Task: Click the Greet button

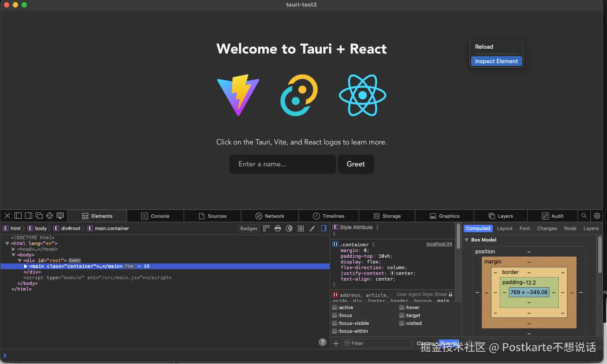Action: 356,164
